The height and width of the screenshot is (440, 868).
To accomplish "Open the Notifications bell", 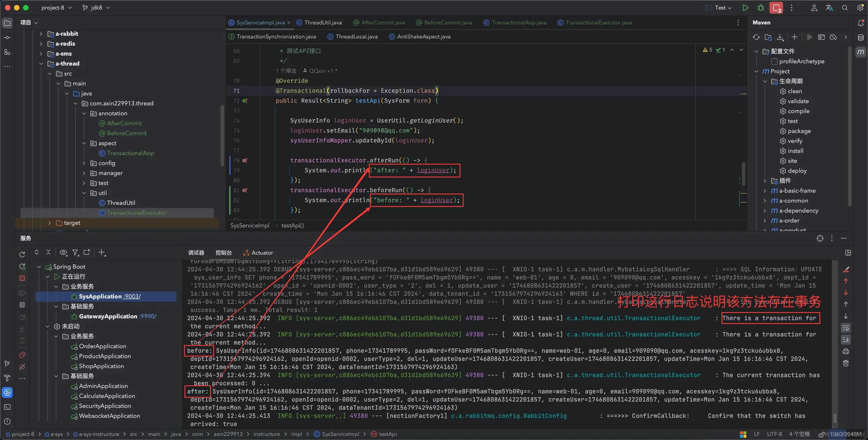I will (861, 23).
